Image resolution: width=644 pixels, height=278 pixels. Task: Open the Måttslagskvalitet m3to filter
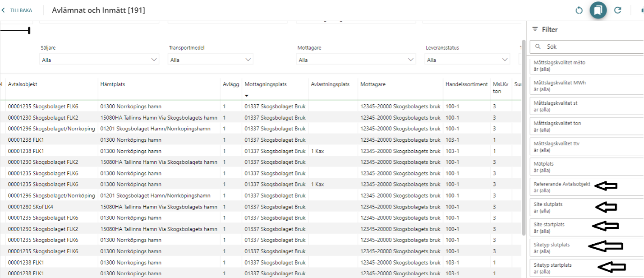coord(587,65)
